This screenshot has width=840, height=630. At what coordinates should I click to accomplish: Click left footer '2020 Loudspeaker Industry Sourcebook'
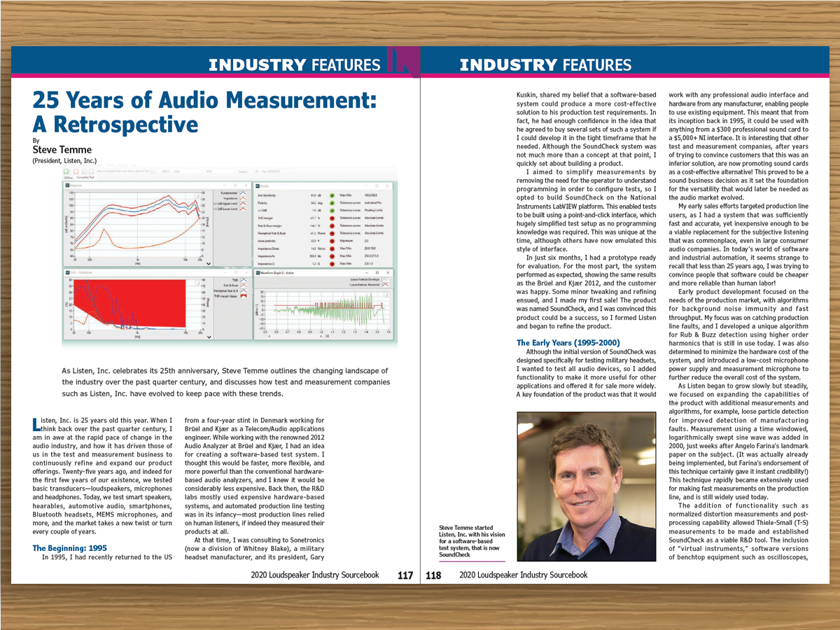tap(315, 575)
